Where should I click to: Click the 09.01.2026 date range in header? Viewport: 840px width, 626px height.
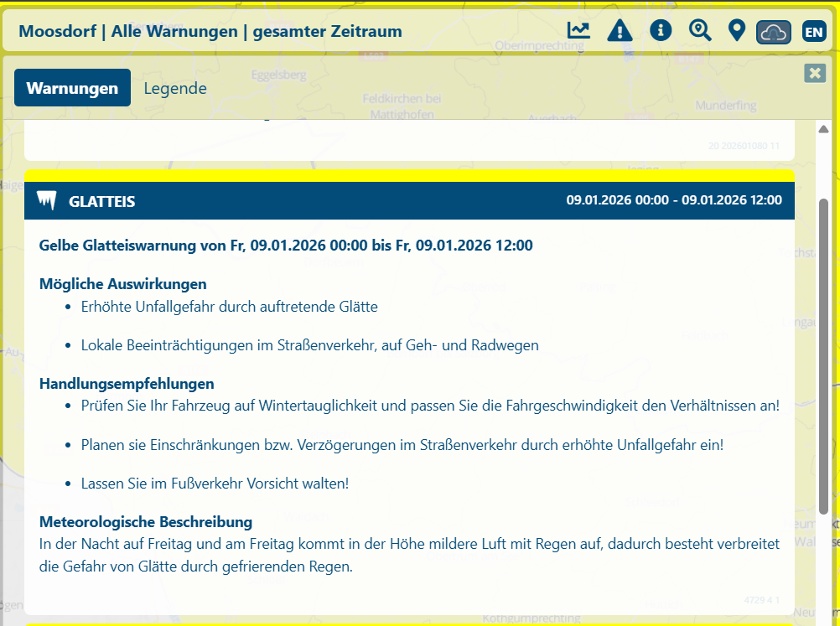click(x=673, y=200)
